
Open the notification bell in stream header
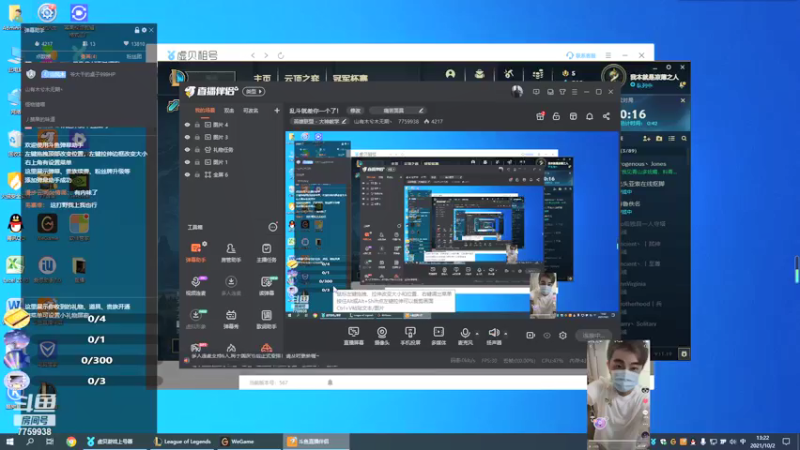click(589, 116)
